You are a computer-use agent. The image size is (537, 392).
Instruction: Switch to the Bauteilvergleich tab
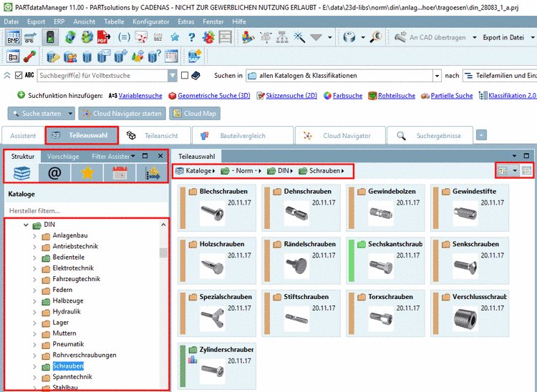point(243,135)
